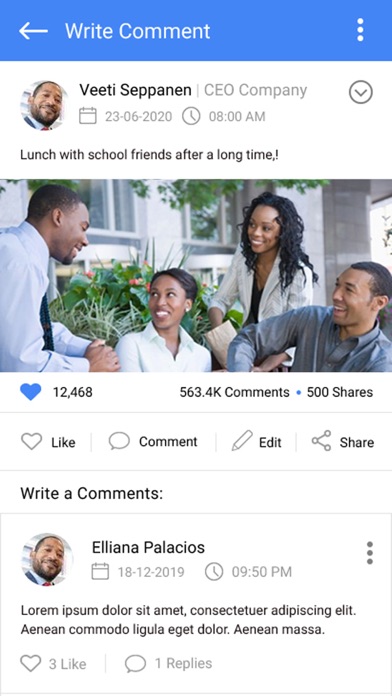392x696 pixels.
Task: Click the clock icon beside 08:00 AM
Action: click(191, 116)
